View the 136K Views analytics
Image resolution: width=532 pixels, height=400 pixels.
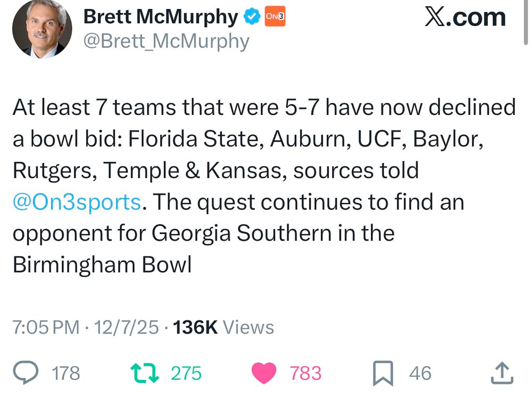click(223, 327)
